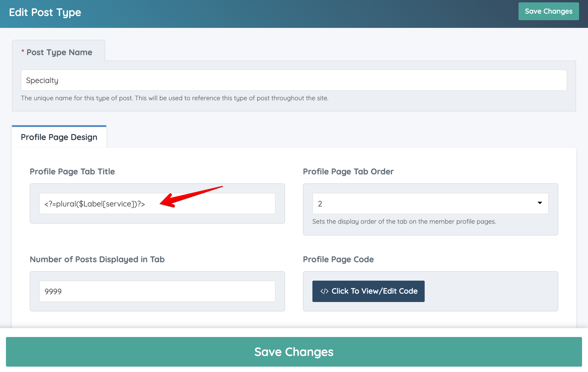Screen dimensions: 588x372
Task: Select the Post Type Name tab label
Action: tap(59, 52)
